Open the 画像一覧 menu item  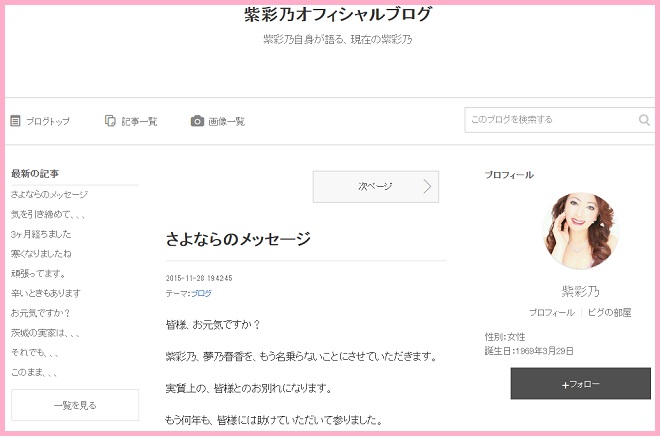(x=218, y=121)
